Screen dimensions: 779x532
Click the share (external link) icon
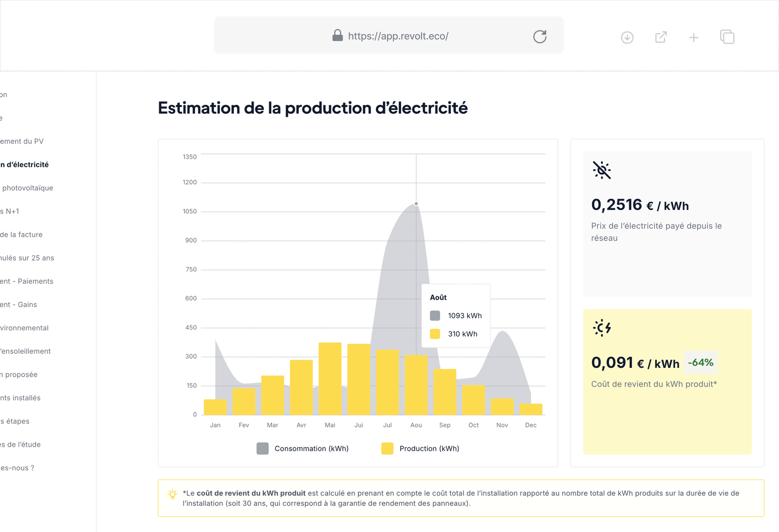pos(660,37)
